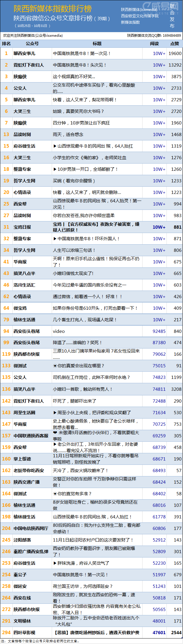The height and width of the screenshot is (644, 183).
Task: Open the 宝鸡日报 account name
Action: pyautogui.click(x=22, y=227)
